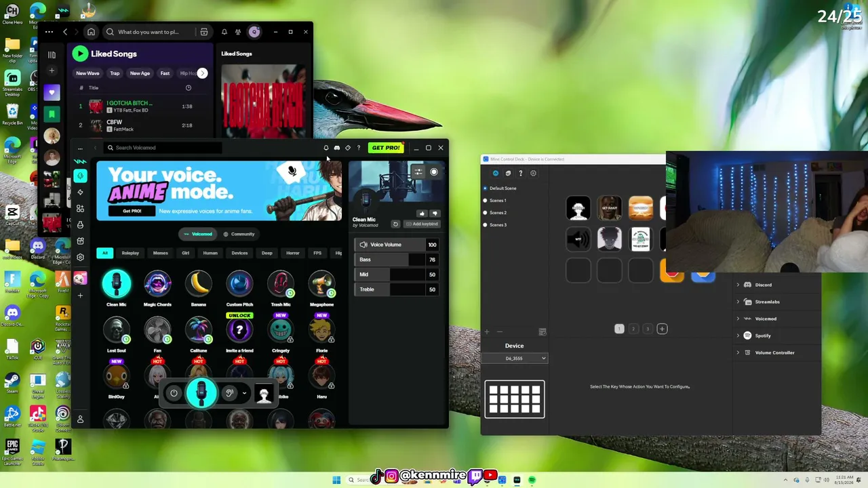This screenshot has height=488, width=868.
Task: Switch to the Voicemod voices tab
Action: (197, 235)
